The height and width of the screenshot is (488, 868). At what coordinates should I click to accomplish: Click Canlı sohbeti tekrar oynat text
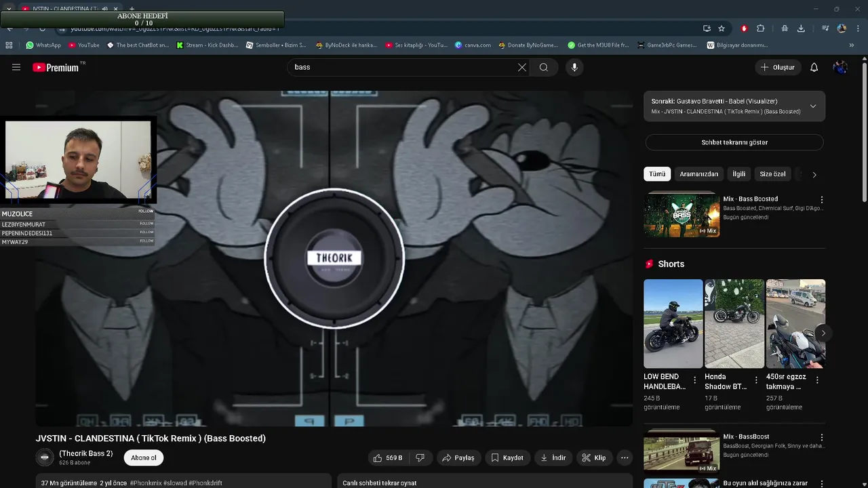pyautogui.click(x=379, y=483)
